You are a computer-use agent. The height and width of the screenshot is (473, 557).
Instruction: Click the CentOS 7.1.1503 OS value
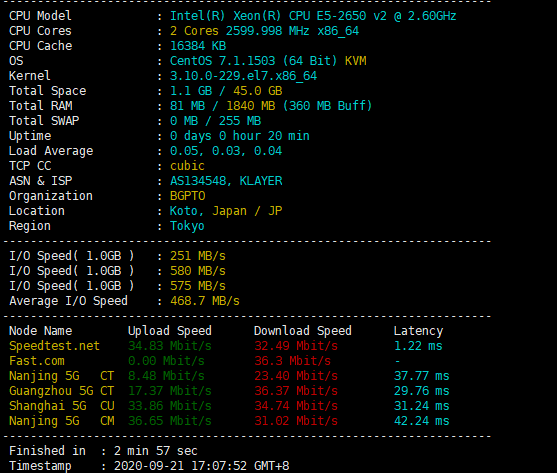click(x=222, y=61)
